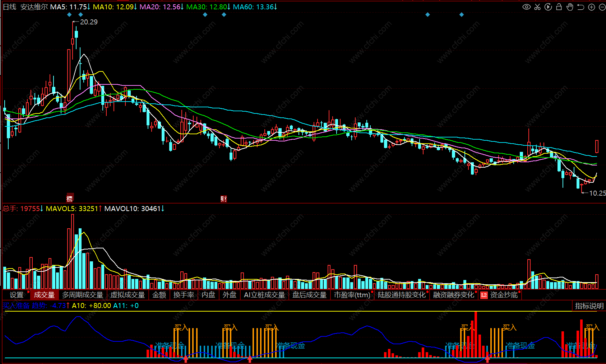This screenshot has height=364, width=606.
Task: Click the 10.25 low price label
Action: (x=597, y=193)
